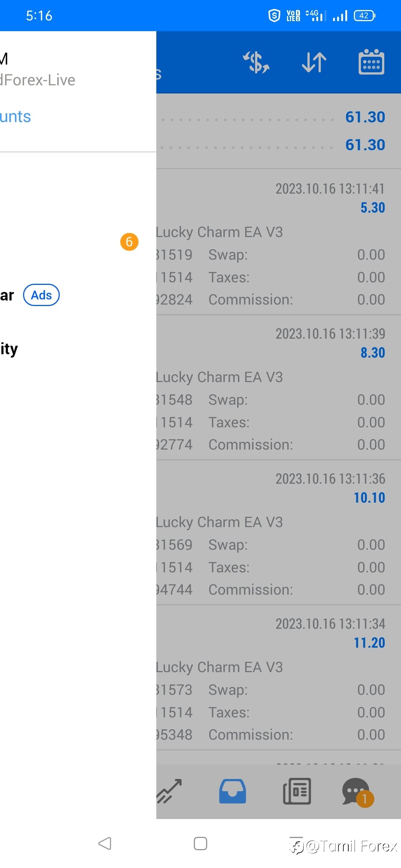Tap the orange 6 notification badge

pos(129,242)
